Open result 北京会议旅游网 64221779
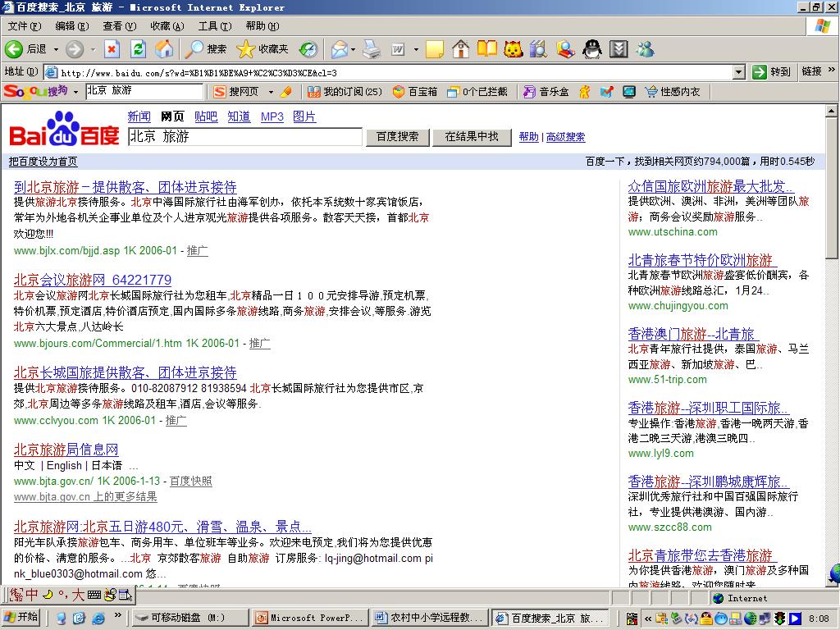The width and height of the screenshot is (840, 630). (93, 280)
